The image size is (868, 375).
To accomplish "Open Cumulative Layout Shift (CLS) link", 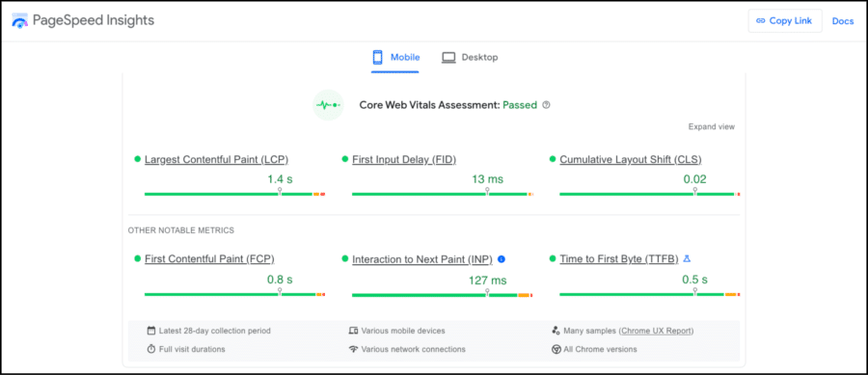I will 631,160.
